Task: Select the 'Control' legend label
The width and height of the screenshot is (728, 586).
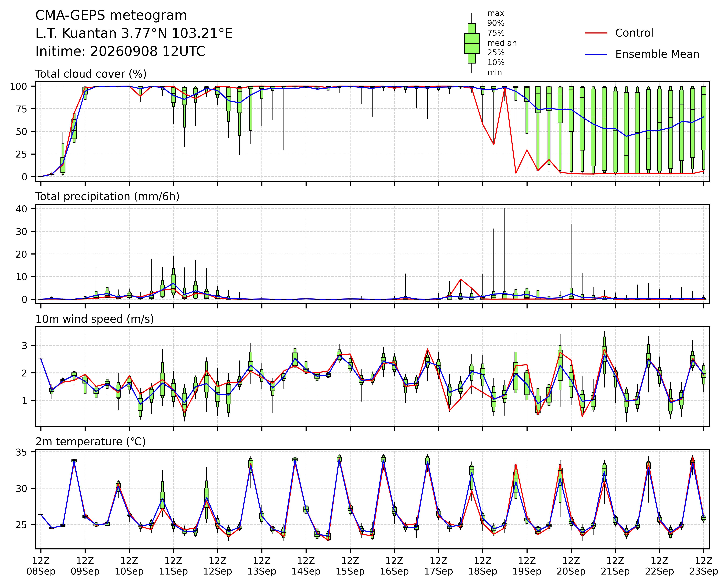Action: click(634, 33)
